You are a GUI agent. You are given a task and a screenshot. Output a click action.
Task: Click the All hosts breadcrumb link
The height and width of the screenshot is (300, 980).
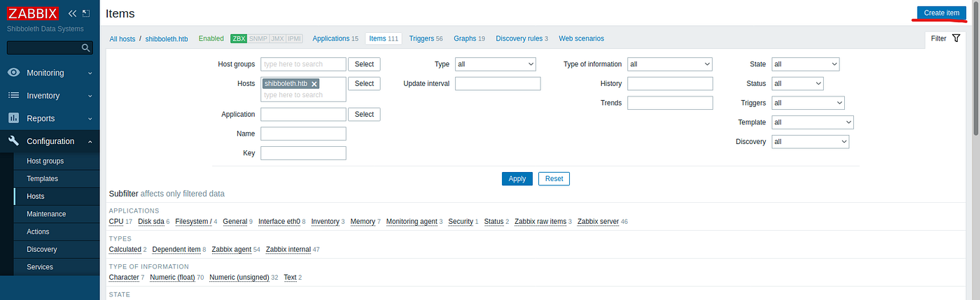(x=122, y=38)
